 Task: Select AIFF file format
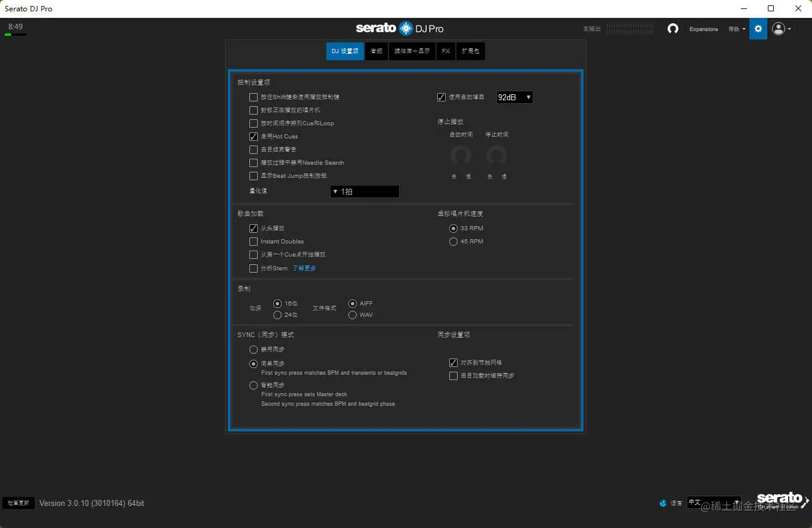point(353,304)
